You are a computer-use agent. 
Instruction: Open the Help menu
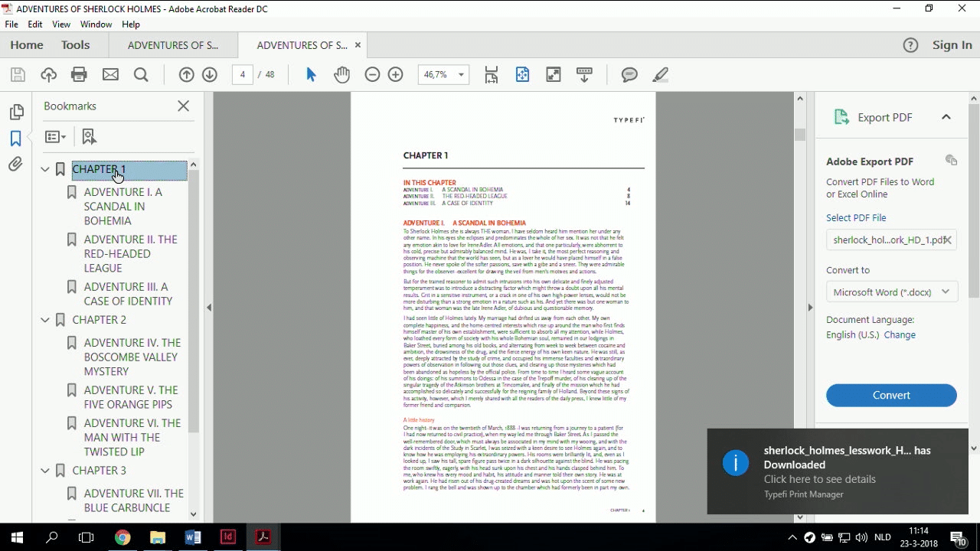[131, 24]
